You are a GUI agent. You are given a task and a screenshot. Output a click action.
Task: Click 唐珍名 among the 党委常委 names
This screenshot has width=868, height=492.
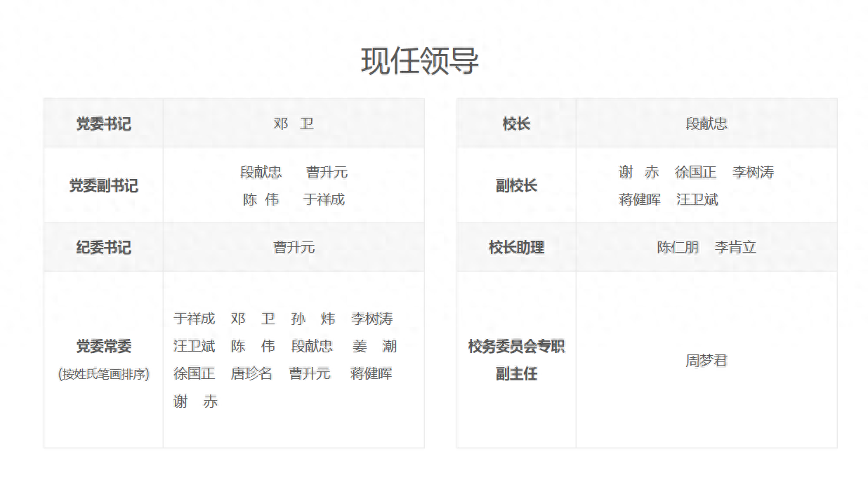[x=251, y=373]
